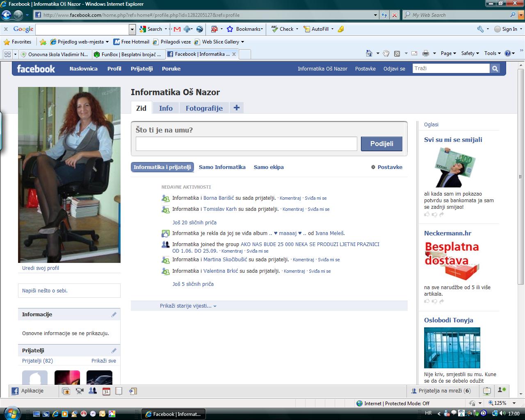The image size is (525, 420).
Task: Click groups people icon in Facebook bottom bar
Action: [93, 391]
